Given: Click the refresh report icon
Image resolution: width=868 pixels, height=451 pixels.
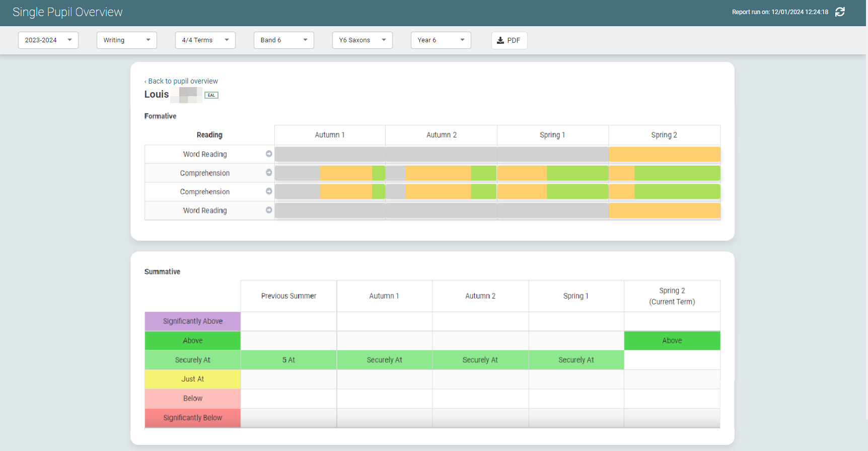Looking at the screenshot, I should 840,12.
